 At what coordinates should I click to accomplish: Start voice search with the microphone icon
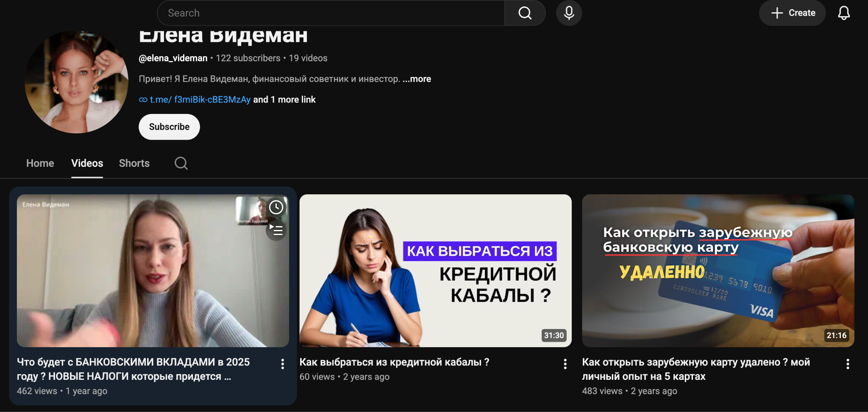tap(569, 13)
